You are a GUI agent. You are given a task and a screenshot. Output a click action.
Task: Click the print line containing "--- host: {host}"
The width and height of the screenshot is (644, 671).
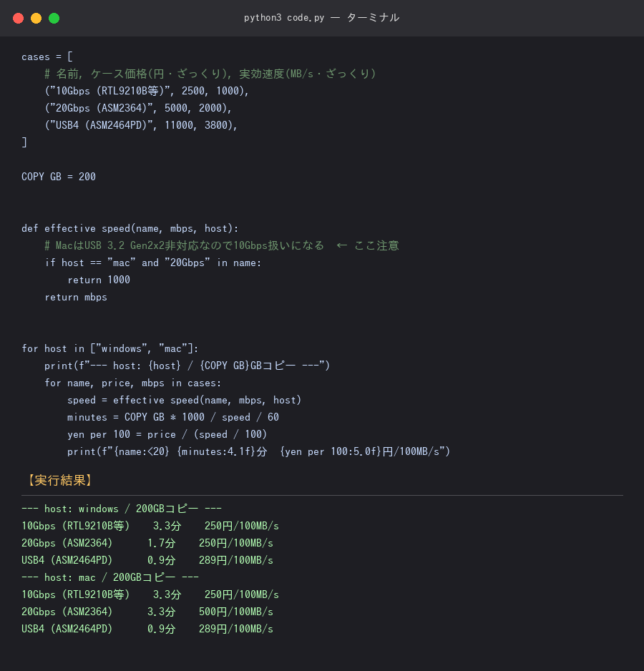point(187,366)
